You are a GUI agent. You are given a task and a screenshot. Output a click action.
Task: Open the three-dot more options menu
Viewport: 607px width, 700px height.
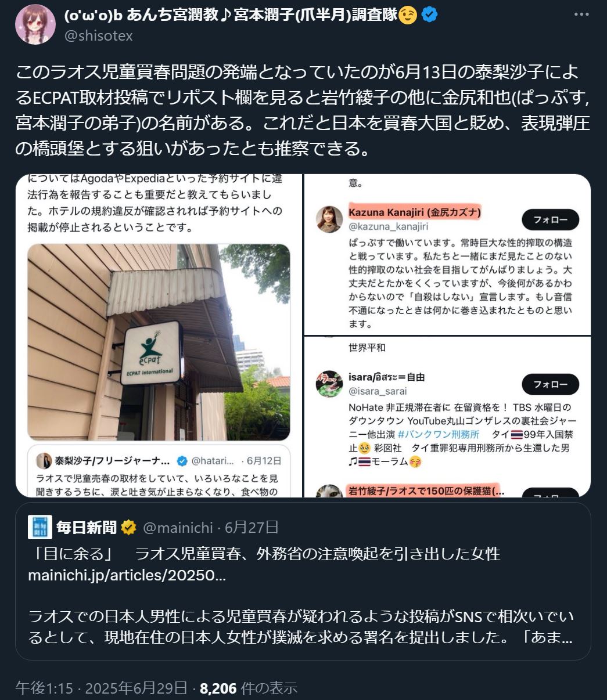(x=583, y=15)
